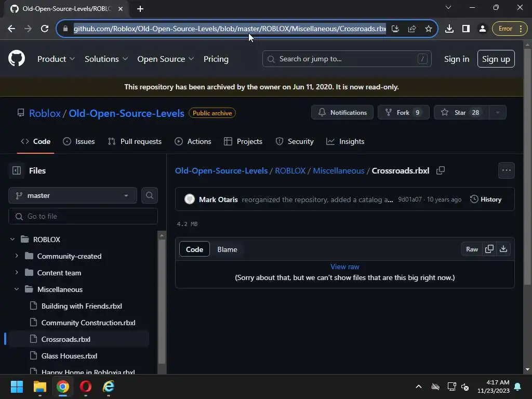Click Pricing link
The height and width of the screenshot is (399, 532).
pyautogui.click(x=216, y=59)
